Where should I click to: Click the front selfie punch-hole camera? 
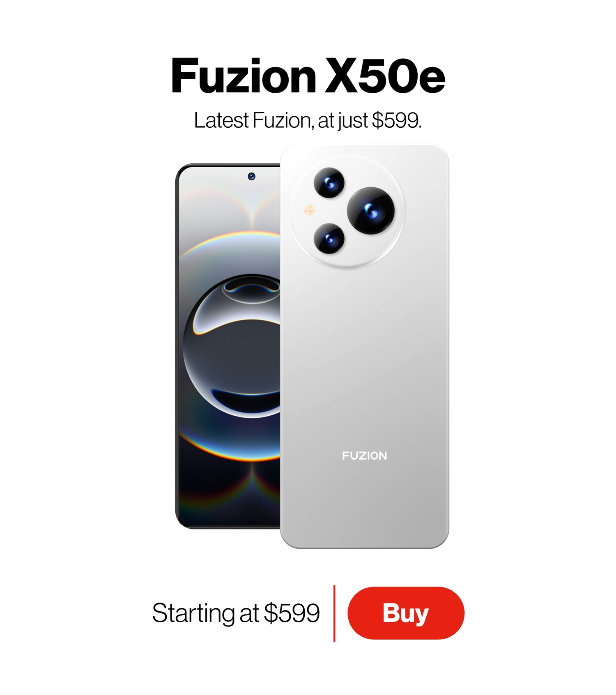252,176
